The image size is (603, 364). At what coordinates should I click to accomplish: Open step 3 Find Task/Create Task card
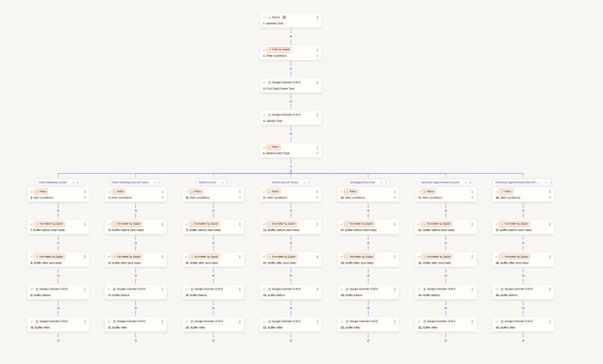click(291, 85)
